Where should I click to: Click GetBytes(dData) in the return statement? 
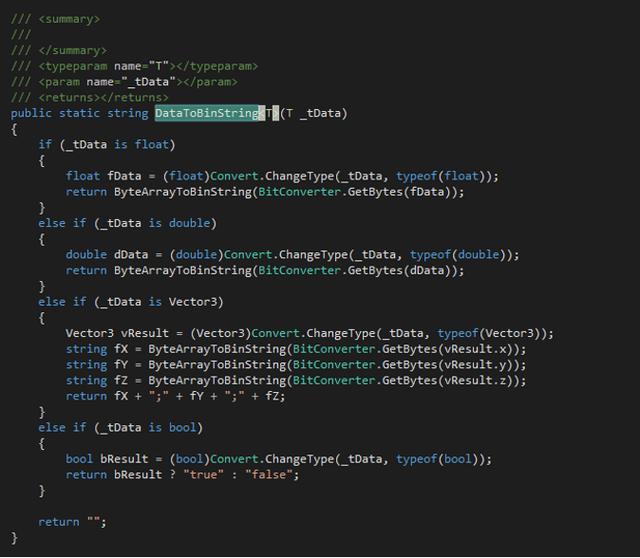(x=402, y=270)
